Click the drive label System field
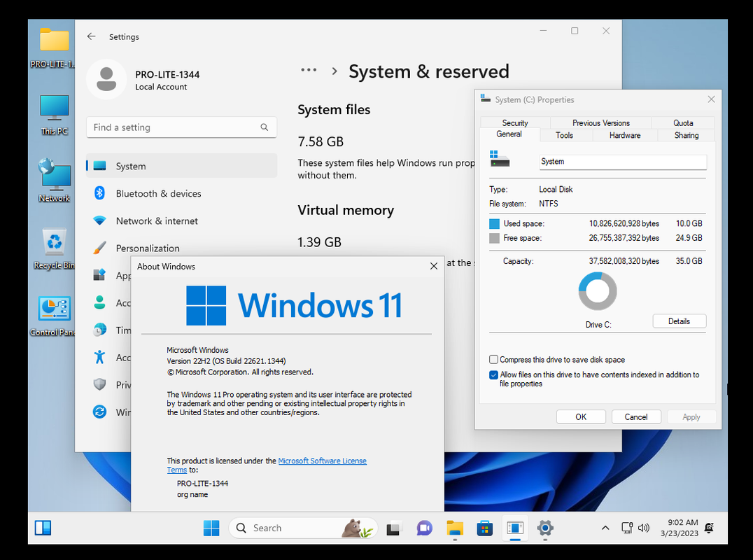 point(623,162)
